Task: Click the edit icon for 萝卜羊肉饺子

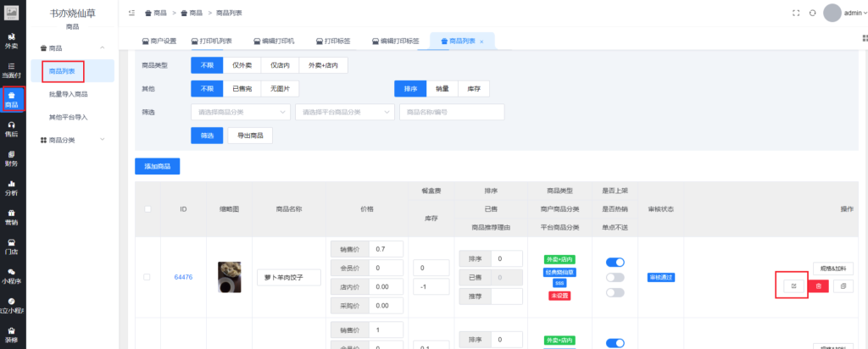Action: (x=793, y=286)
